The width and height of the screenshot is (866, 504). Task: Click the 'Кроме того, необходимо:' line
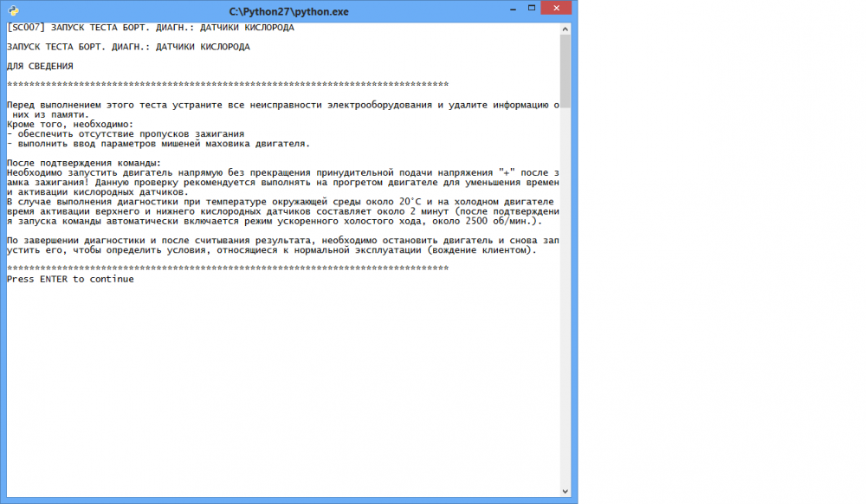click(70, 124)
